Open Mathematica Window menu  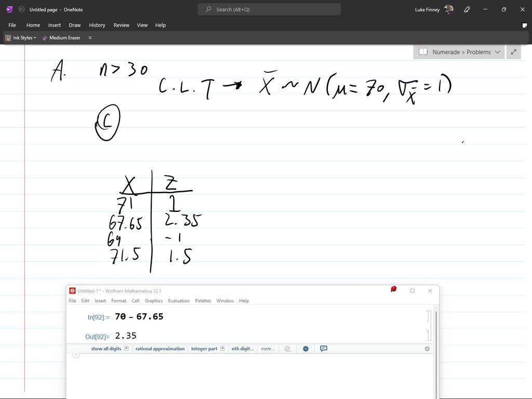225,301
